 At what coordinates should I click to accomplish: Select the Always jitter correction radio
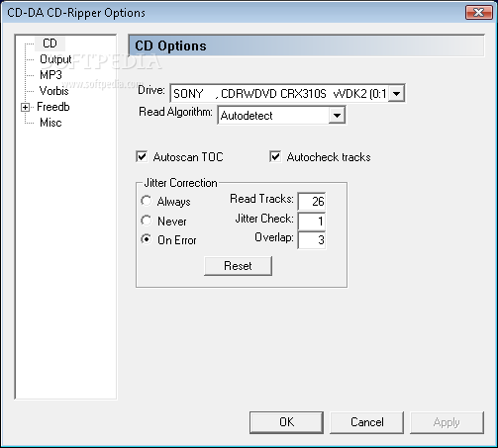(x=147, y=201)
